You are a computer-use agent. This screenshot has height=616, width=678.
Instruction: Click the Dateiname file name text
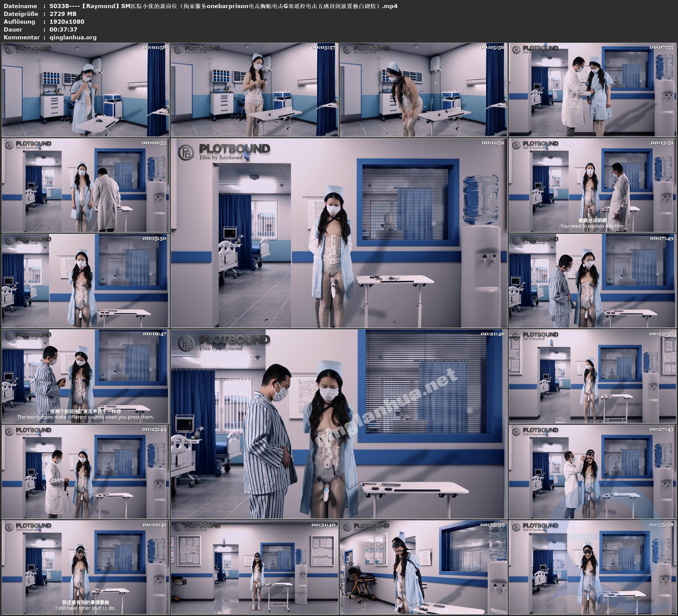[223, 6]
